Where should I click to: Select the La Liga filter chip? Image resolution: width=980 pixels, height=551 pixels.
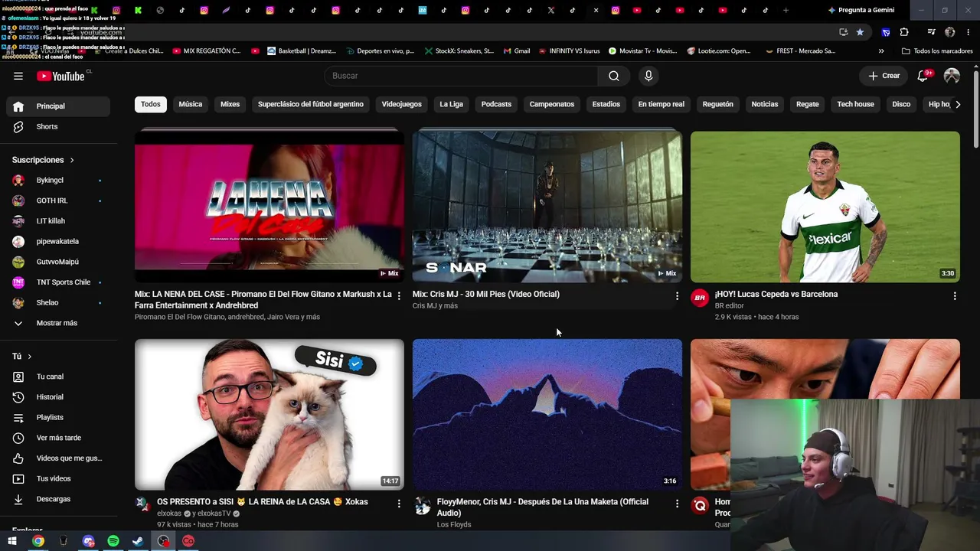451,104
